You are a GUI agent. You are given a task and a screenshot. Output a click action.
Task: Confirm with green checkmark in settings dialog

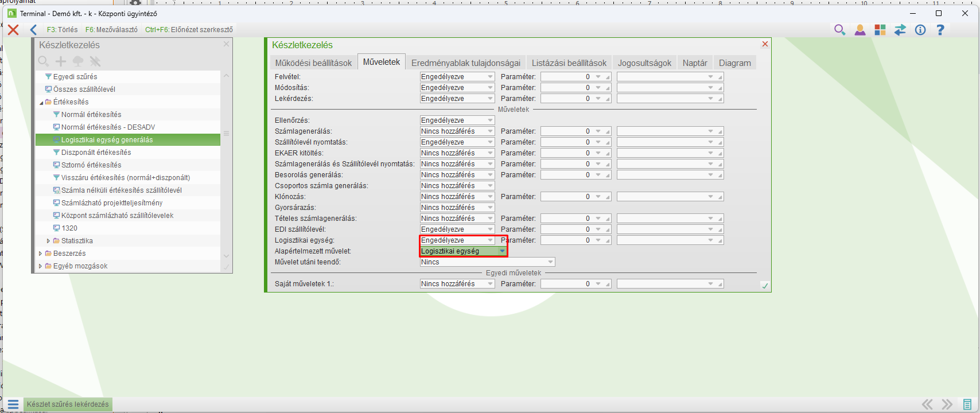pyautogui.click(x=765, y=286)
